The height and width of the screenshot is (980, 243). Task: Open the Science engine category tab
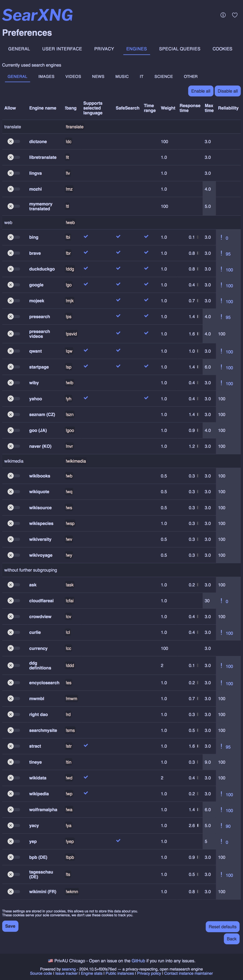[x=164, y=76]
